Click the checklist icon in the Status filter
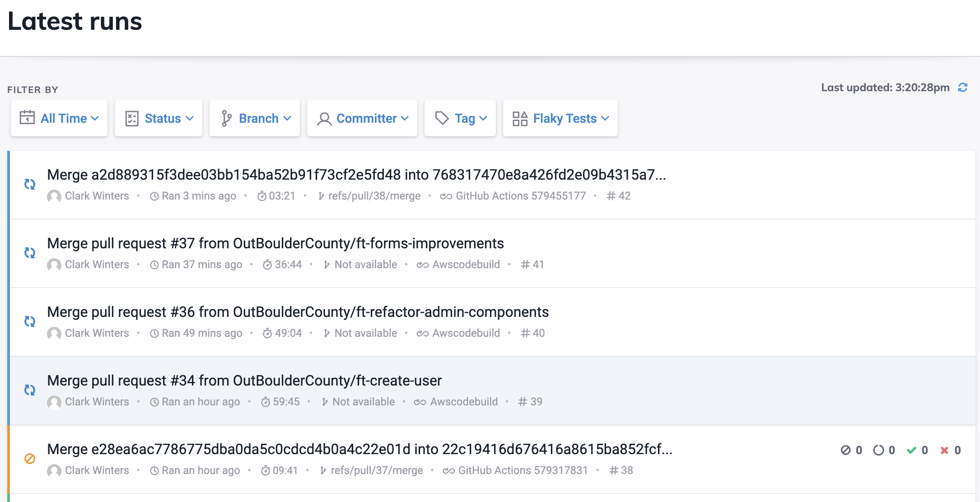The height and width of the screenshot is (502, 980). coord(132,118)
